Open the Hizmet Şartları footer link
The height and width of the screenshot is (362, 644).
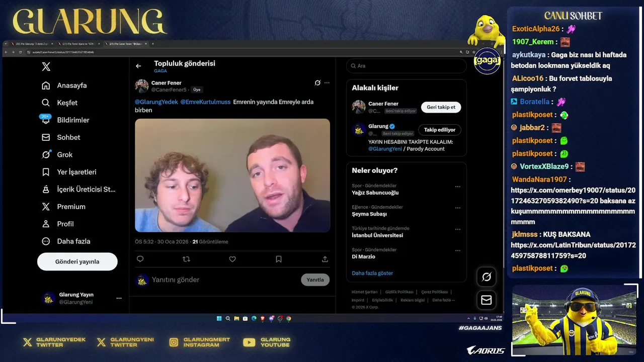pyautogui.click(x=364, y=292)
